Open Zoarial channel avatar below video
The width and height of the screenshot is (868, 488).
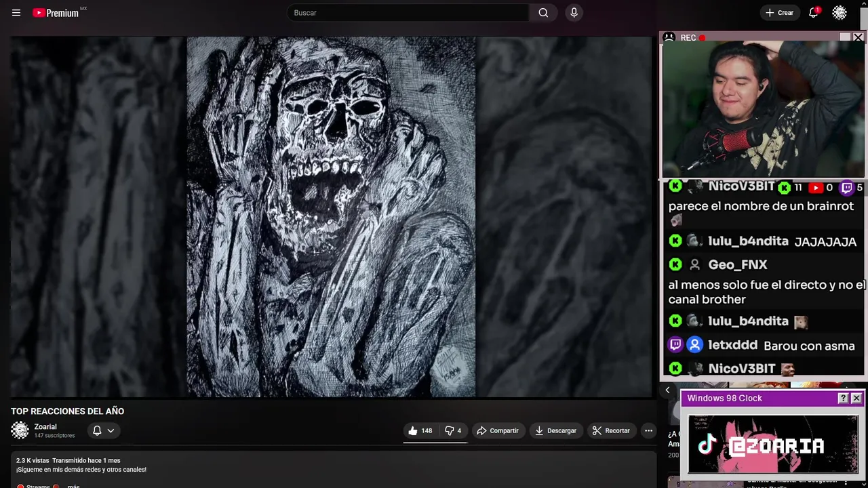tap(20, 430)
